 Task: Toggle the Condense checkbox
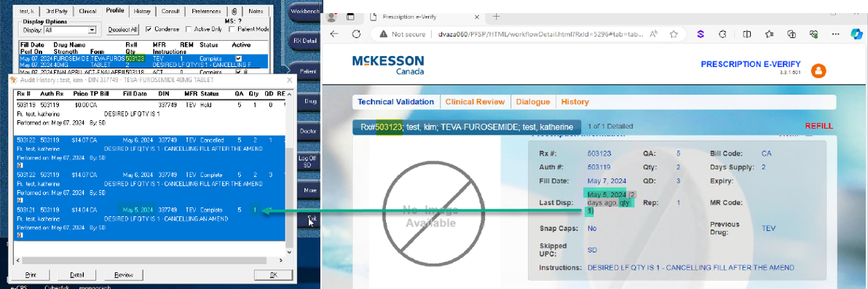click(149, 29)
